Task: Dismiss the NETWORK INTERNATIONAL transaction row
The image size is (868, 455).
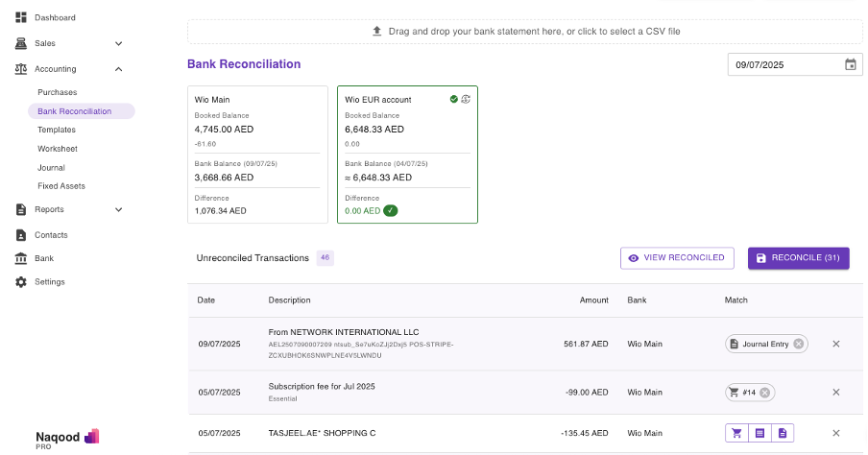Action: click(x=835, y=344)
